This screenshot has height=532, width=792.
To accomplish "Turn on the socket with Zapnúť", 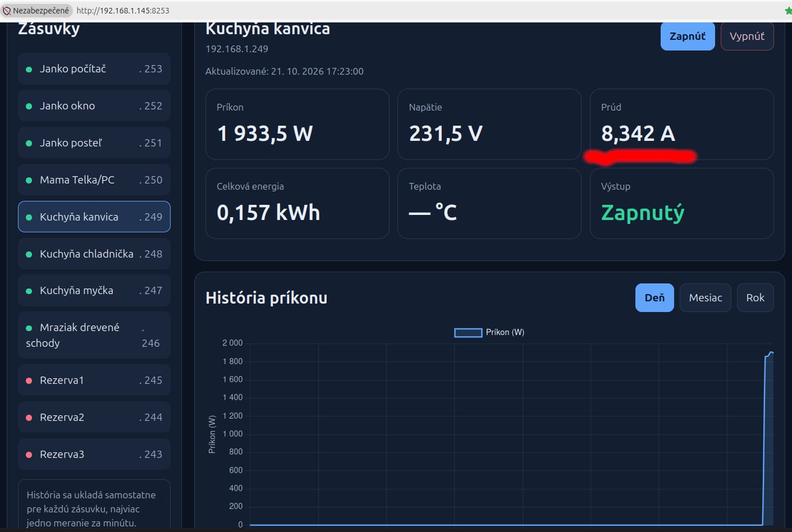I will tap(688, 36).
